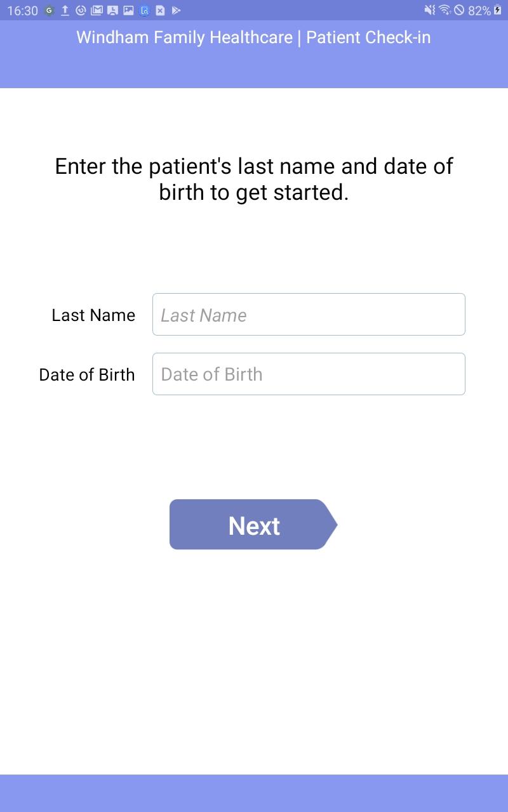
Task: Tap the do-not-disturb circle icon
Action: tap(459, 10)
